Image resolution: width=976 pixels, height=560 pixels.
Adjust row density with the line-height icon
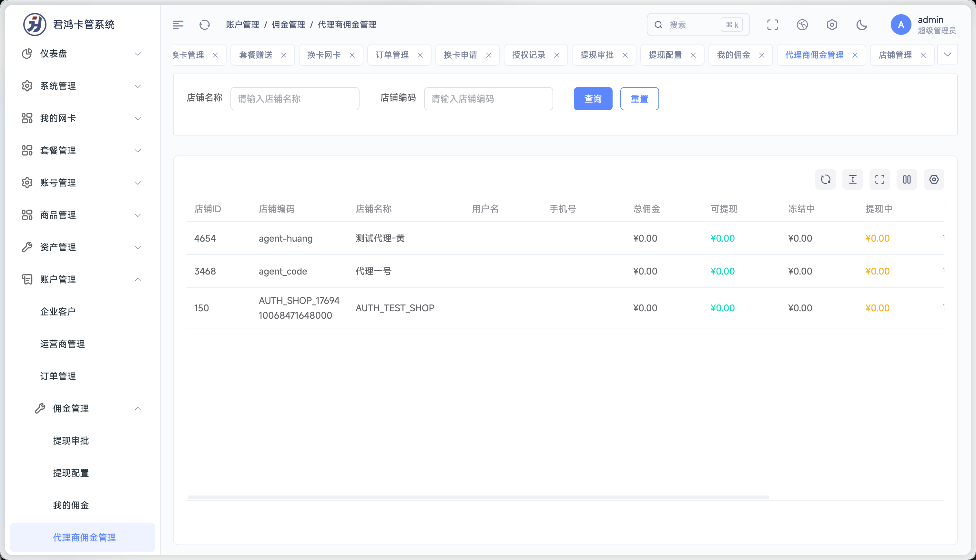coord(852,179)
